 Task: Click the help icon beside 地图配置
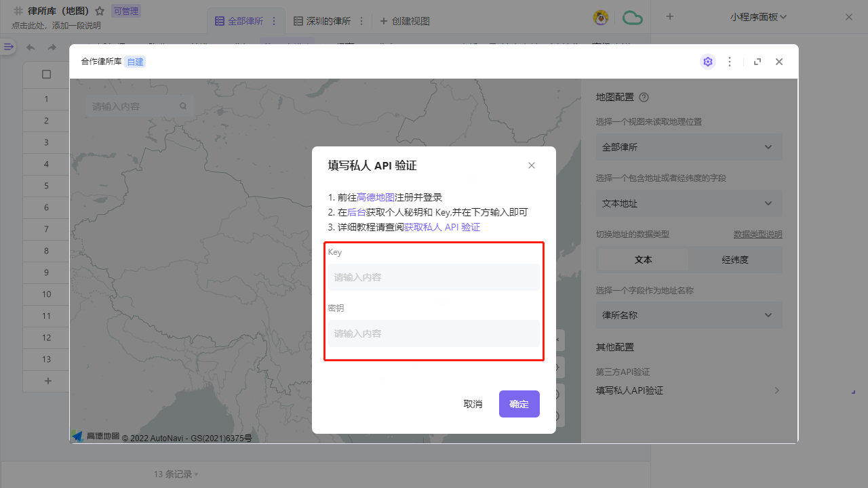[x=643, y=97]
